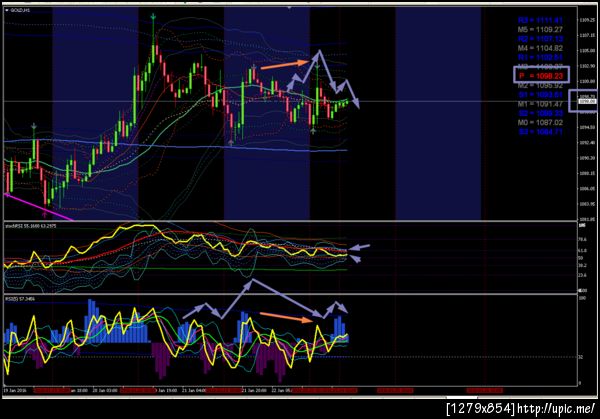
Task: Select the M0 = 1087.02 pivot label
Action: [540, 122]
